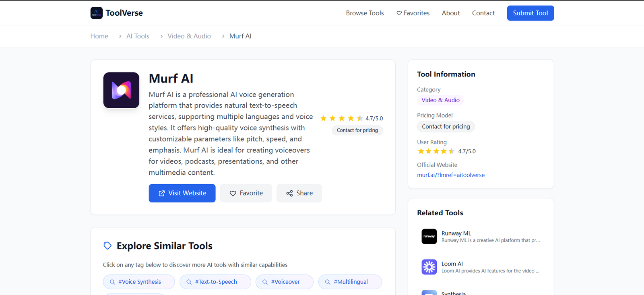This screenshot has height=295, width=644.
Task: Click the Tool Information heading
Action: click(x=446, y=74)
